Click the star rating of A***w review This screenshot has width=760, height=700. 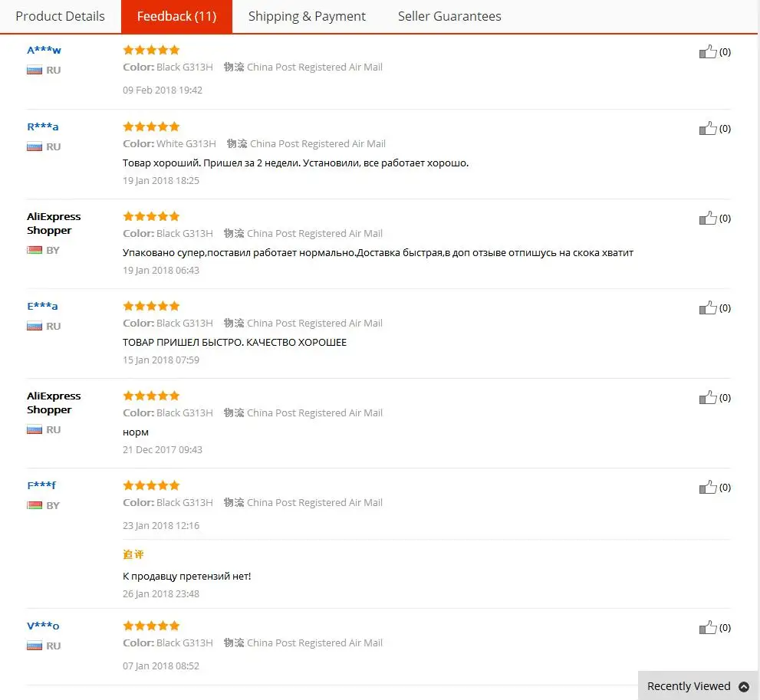[151, 50]
